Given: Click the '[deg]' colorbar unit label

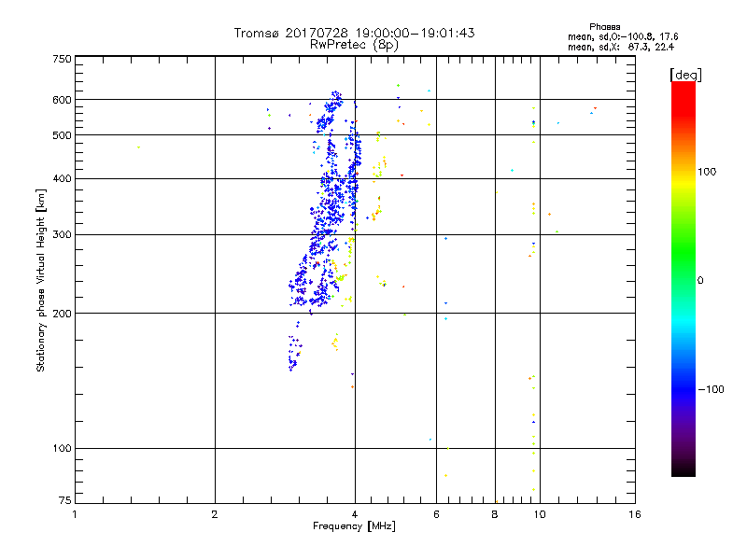Looking at the screenshot, I should (x=685, y=75).
